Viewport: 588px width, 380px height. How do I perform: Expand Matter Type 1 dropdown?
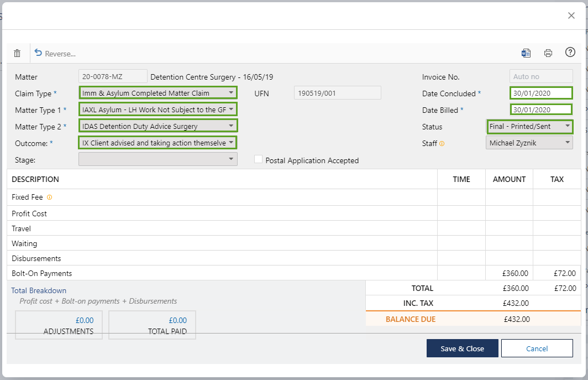tap(158, 110)
